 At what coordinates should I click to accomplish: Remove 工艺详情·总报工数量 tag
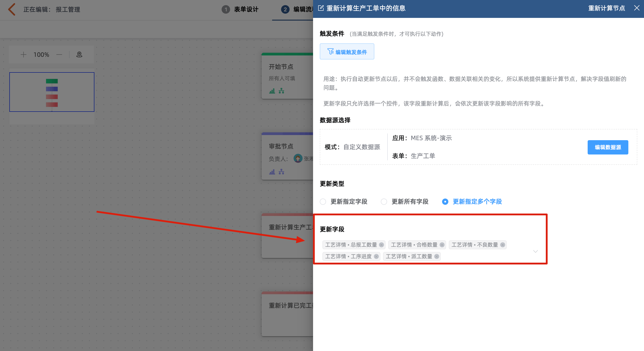[381, 245]
